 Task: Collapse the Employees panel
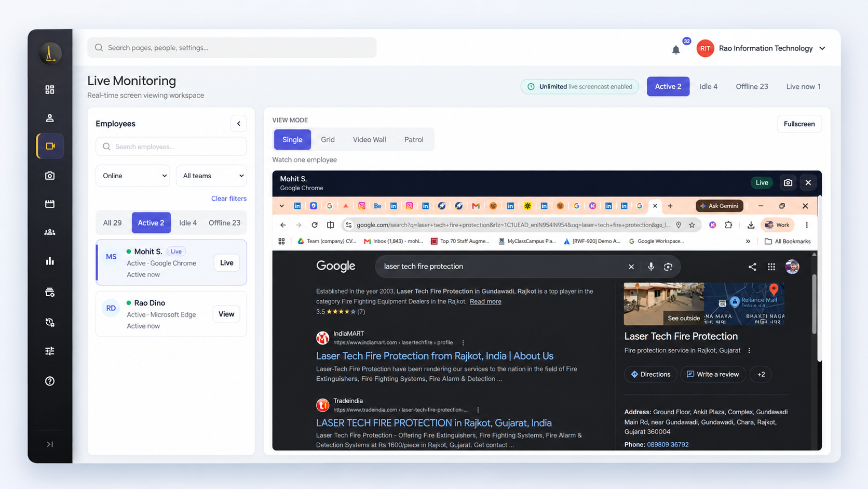point(239,124)
